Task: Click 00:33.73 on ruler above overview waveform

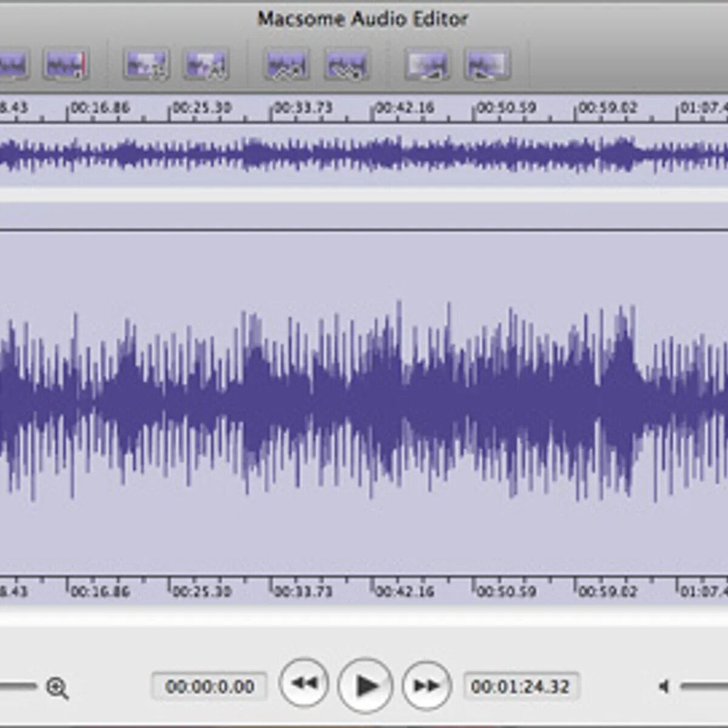Action: (x=303, y=108)
